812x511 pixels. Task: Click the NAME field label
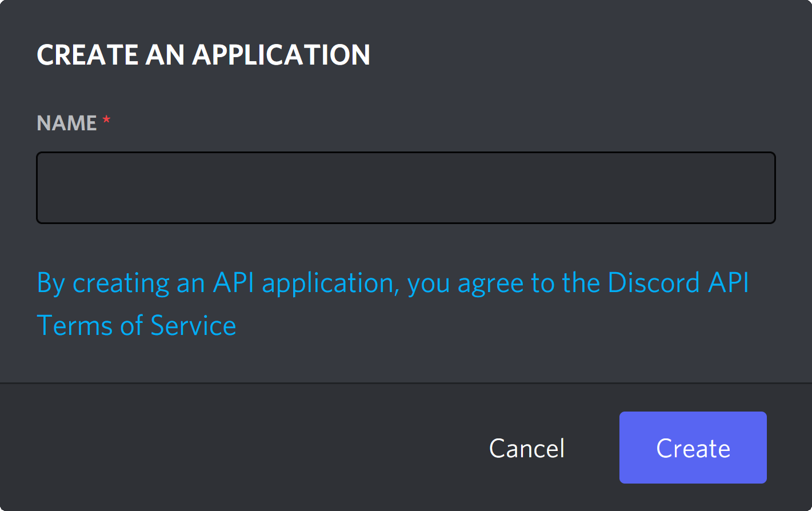[66, 122]
